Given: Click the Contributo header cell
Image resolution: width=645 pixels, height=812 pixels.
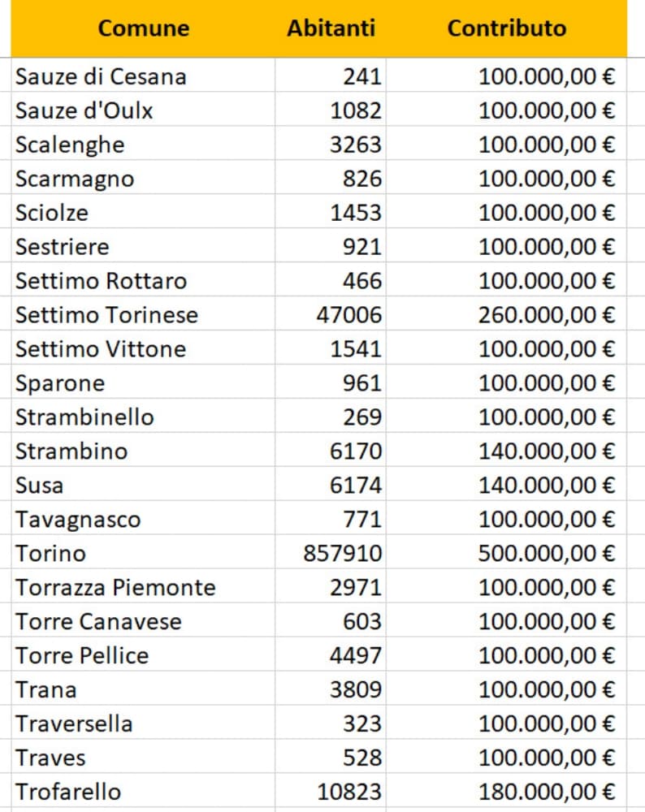Looking at the screenshot, I should point(506,28).
